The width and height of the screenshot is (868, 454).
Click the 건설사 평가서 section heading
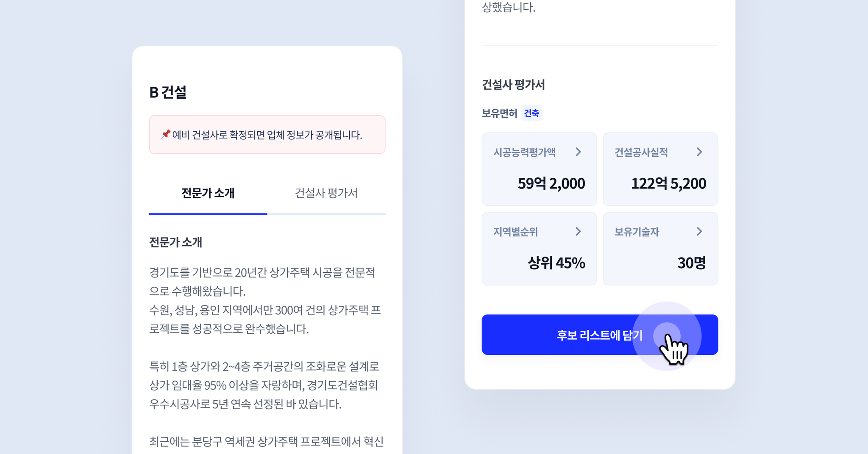pos(513,85)
